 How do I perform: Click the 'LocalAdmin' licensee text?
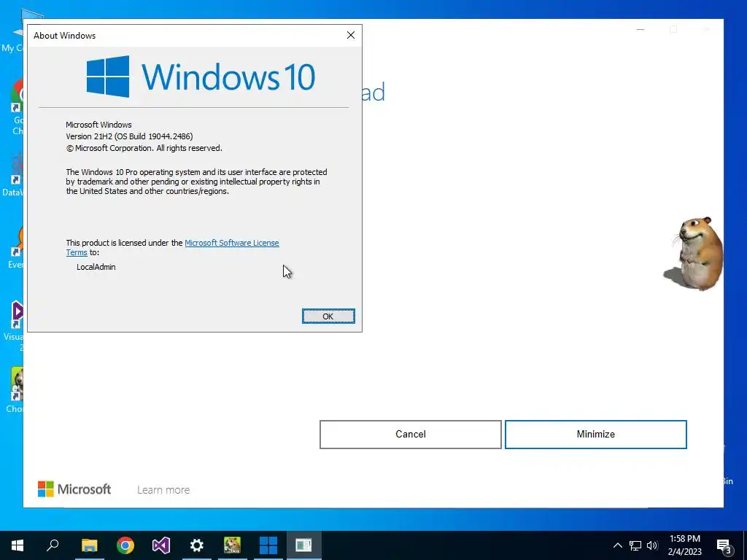click(x=96, y=267)
